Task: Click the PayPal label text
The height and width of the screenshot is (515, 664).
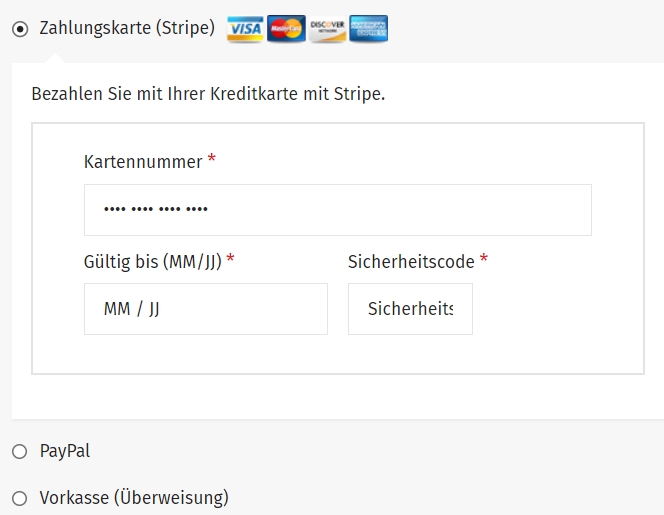Action: [65, 451]
